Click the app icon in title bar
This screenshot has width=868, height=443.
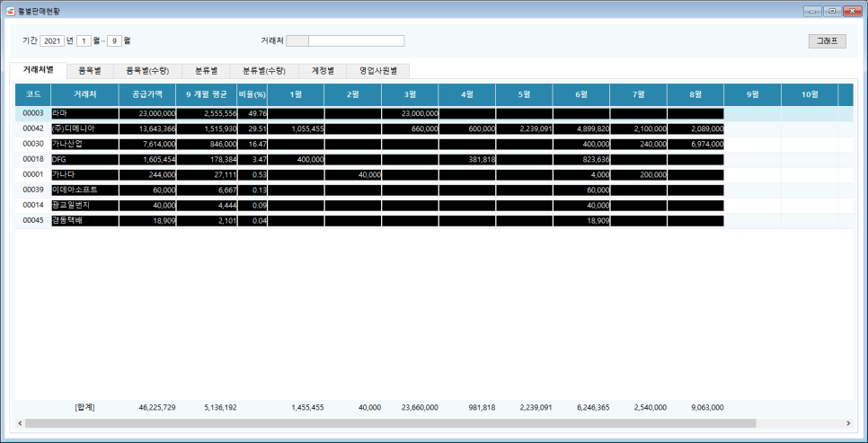pos(10,11)
